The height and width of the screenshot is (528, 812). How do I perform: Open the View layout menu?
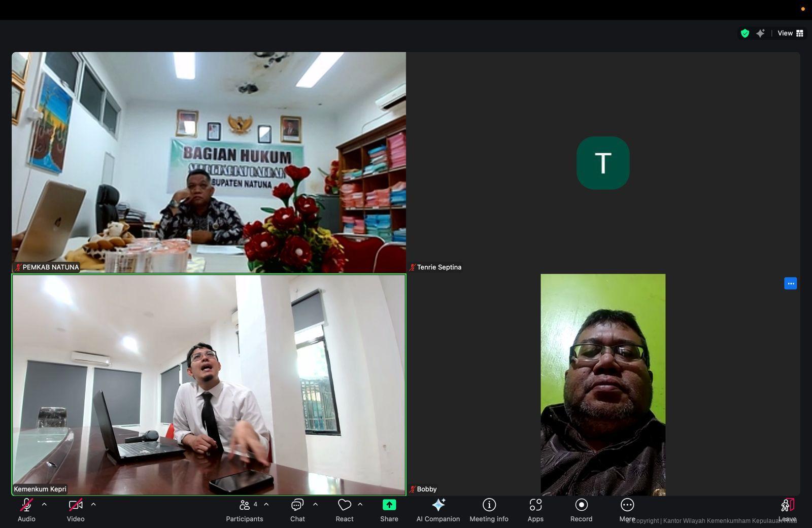pos(790,33)
